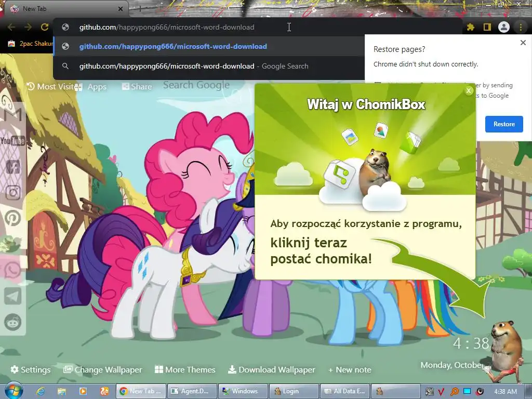This screenshot has height=399, width=532.
Task: Click the Monday, October date text
Action: [x=453, y=365]
